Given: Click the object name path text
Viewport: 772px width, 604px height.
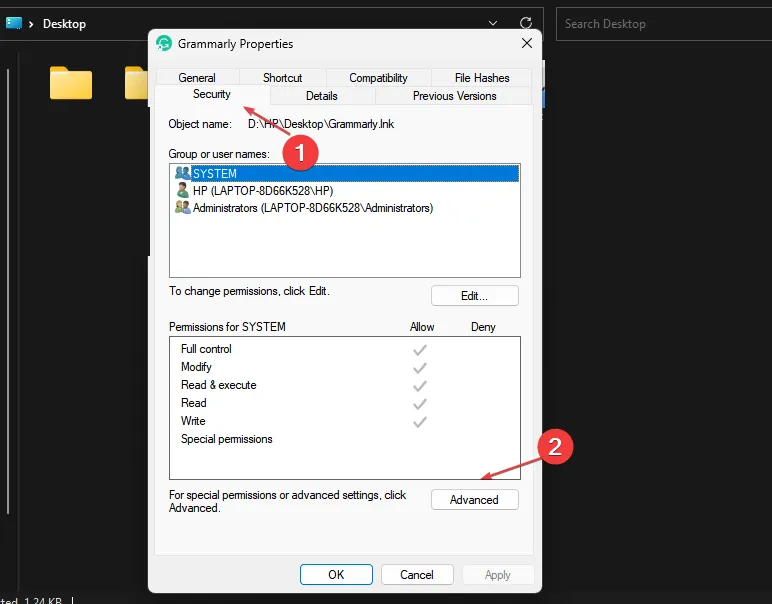Looking at the screenshot, I should 321,124.
